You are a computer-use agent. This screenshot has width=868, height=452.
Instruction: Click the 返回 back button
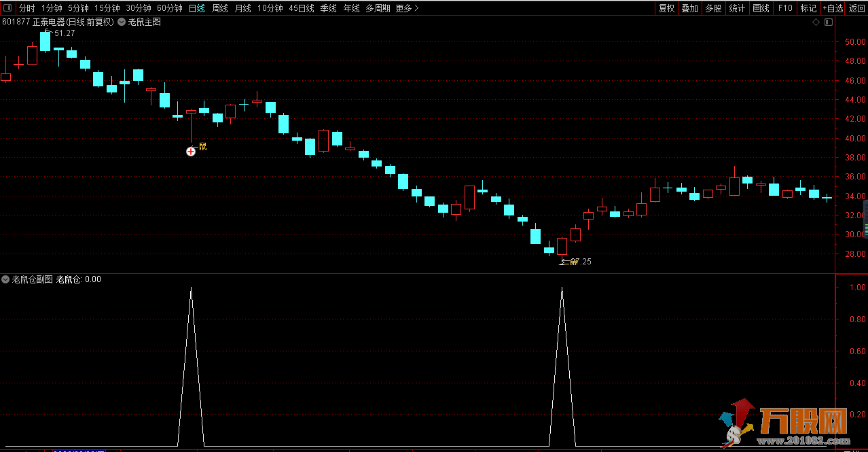[x=856, y=8]
